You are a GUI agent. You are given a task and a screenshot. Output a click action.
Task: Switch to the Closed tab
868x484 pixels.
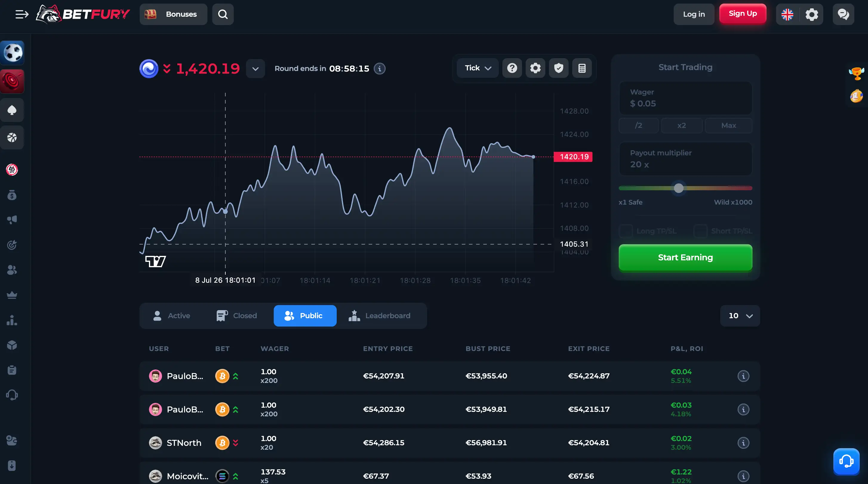236,316
